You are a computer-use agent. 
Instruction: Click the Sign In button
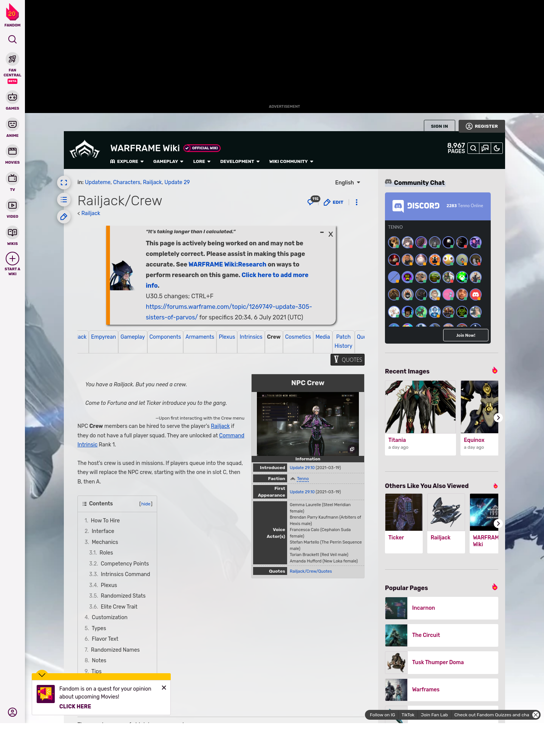[x=439, y=126]
